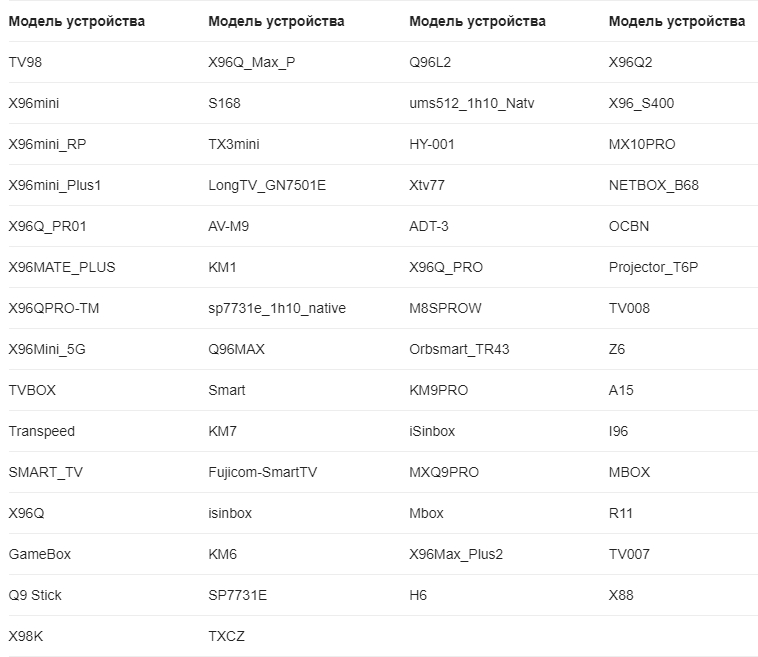This screenshot has height=657, width=758.
Task: Click the Orbsmart_TR43 cell
Action: pos(459,350)
